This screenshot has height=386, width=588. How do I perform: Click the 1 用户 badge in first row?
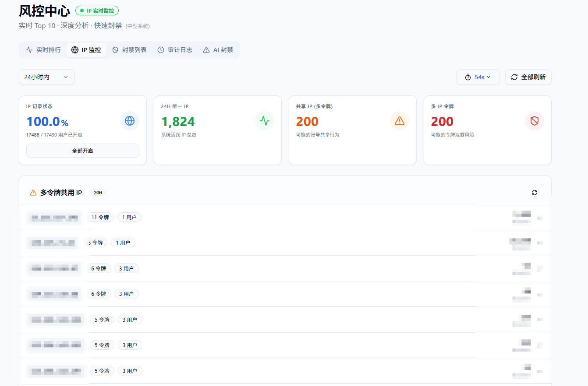point(129,217)
